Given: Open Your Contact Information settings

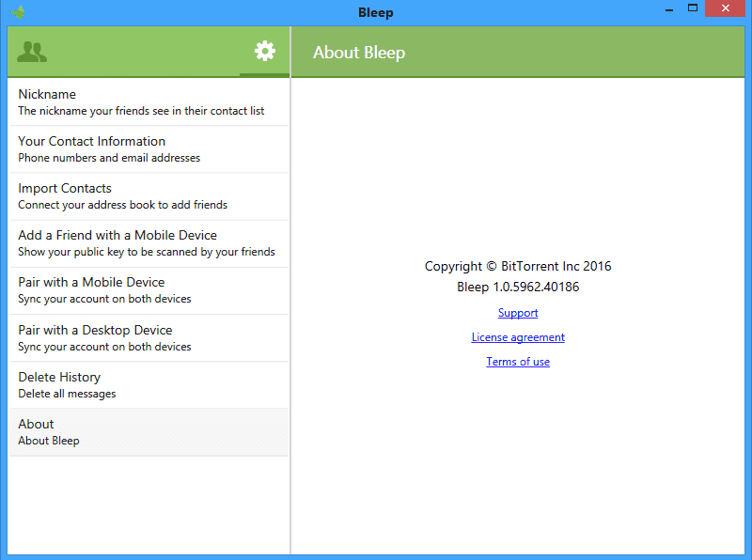Looking at the screenshot, I should point(149,149).
